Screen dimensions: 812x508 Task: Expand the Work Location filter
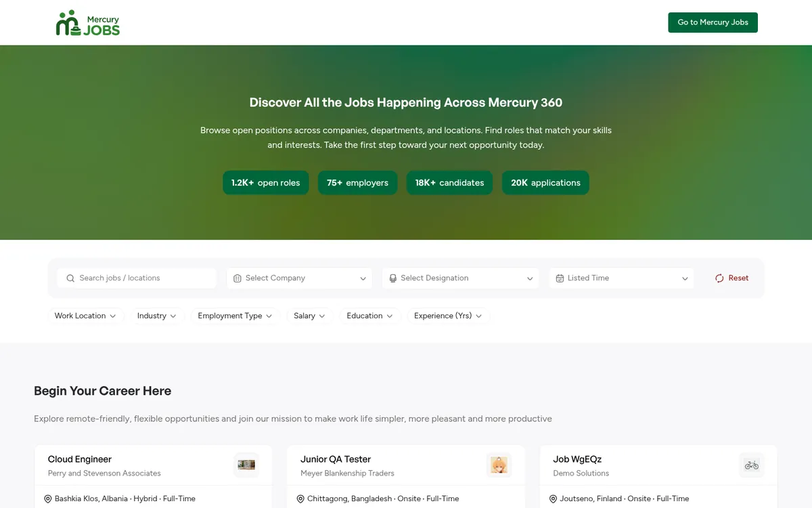pyautogui.click(x=86, y=316)
